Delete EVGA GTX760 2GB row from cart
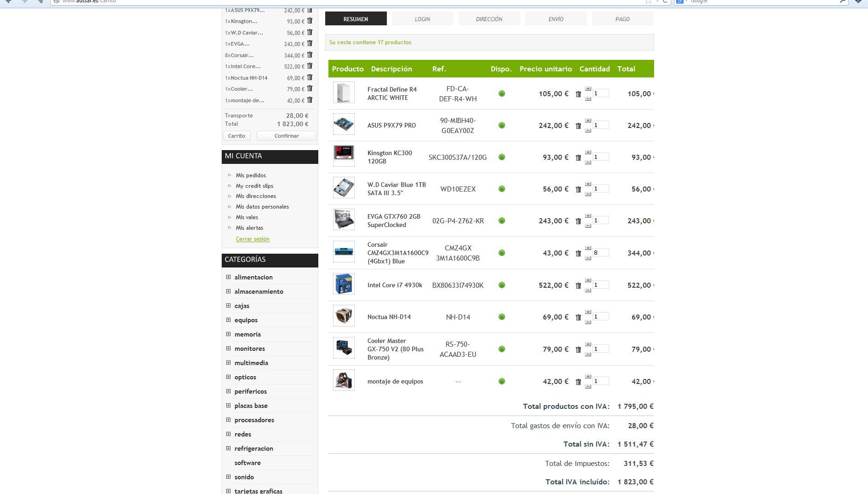 [578, 221]
